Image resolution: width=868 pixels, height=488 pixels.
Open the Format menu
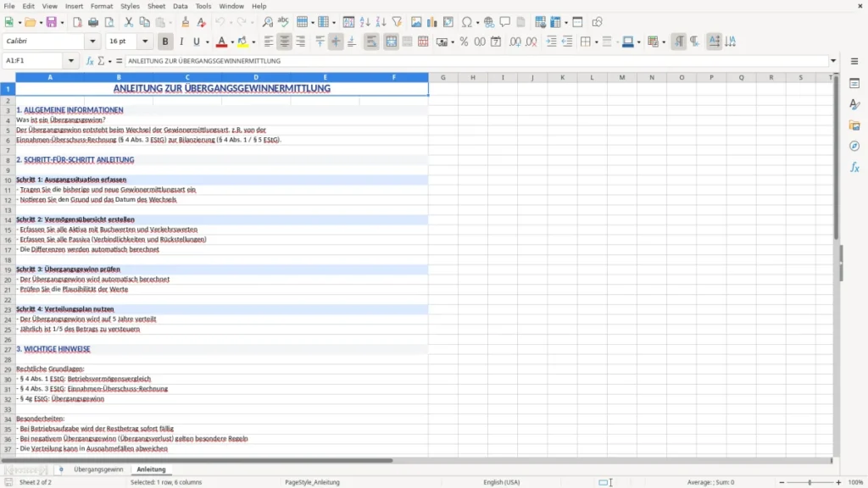pyautogui.click(x=102, y=6)
